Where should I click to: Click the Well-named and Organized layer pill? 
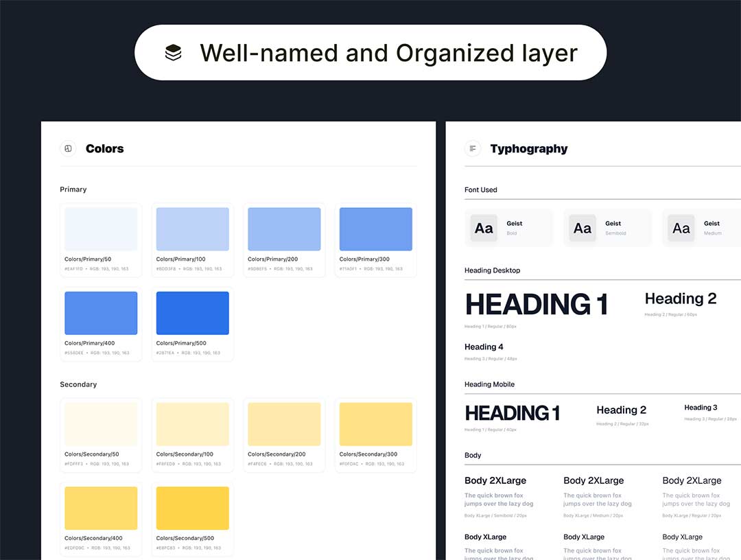pos(370,53)
